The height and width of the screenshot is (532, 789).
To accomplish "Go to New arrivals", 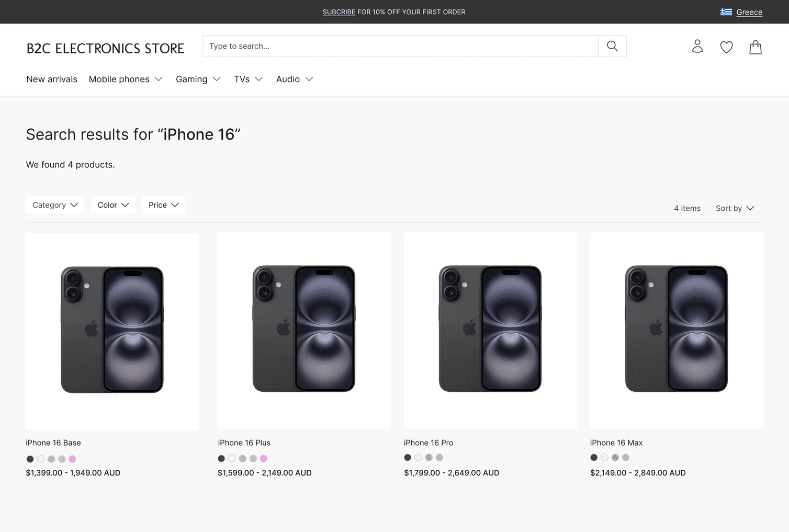I will pyautogui.click(x=52, y=79).
